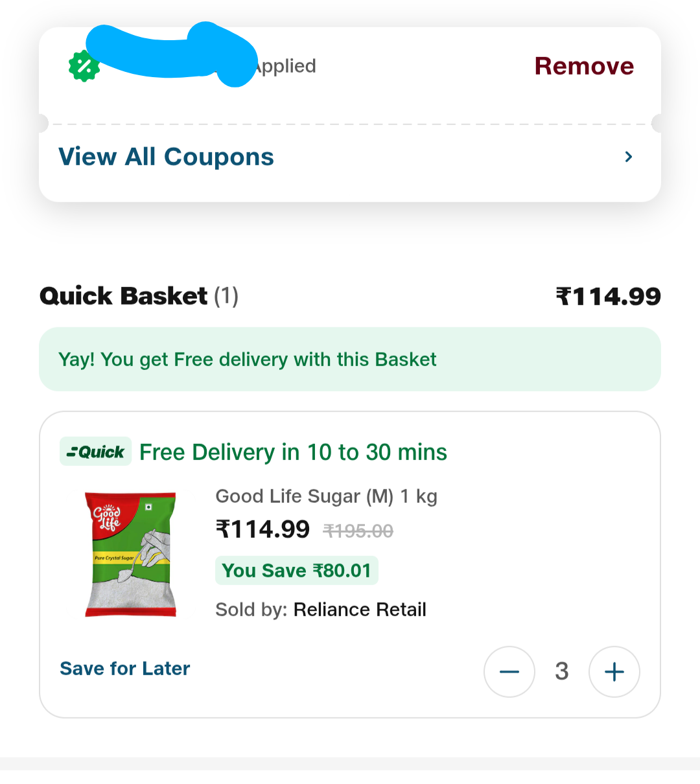Expand coupons list with the chevron arrow
The width and height of the screenshot is (700, 784).
click(x=628, y=157)
